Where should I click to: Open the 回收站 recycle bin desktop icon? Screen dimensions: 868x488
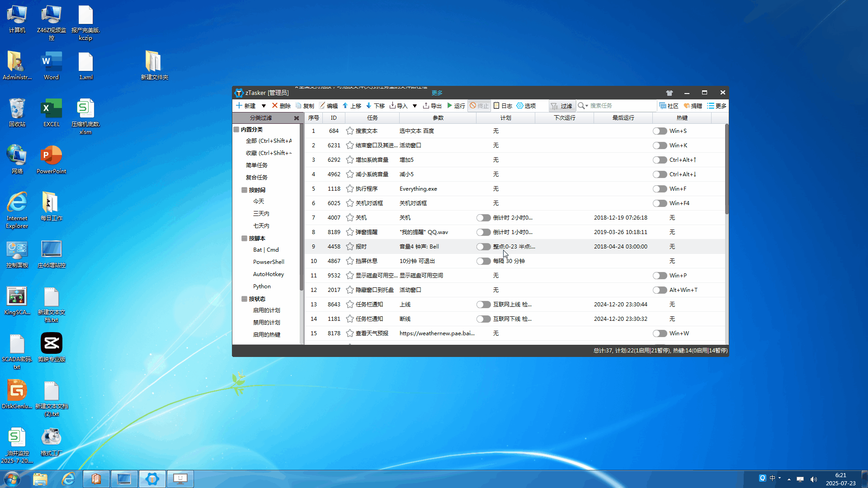(17, 113)
